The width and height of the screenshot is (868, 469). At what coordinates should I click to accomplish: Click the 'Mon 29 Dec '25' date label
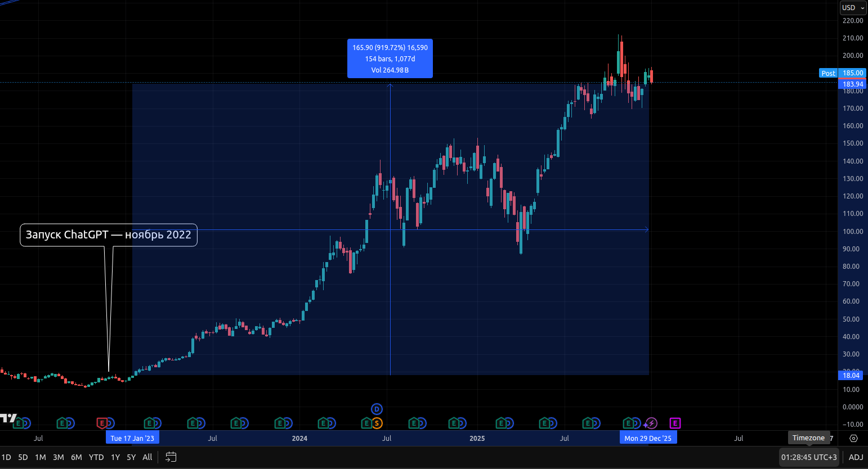(x=648, y=438)
